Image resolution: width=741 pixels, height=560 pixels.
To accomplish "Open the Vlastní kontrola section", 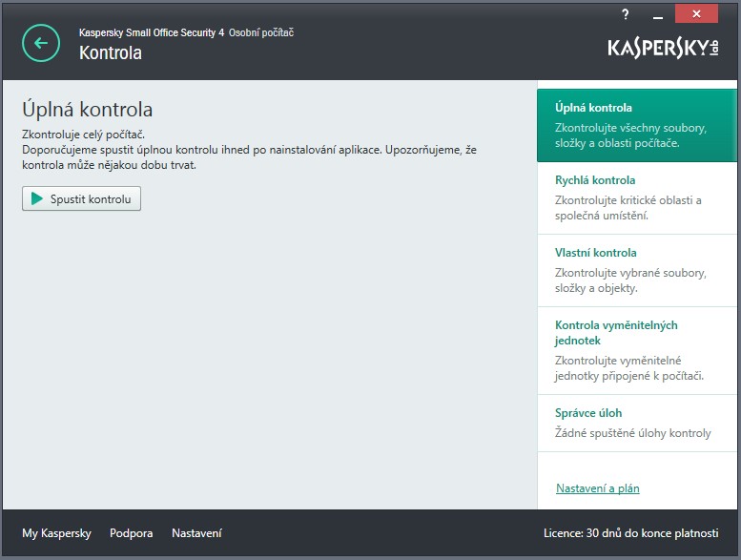I will tap(636, 270).
